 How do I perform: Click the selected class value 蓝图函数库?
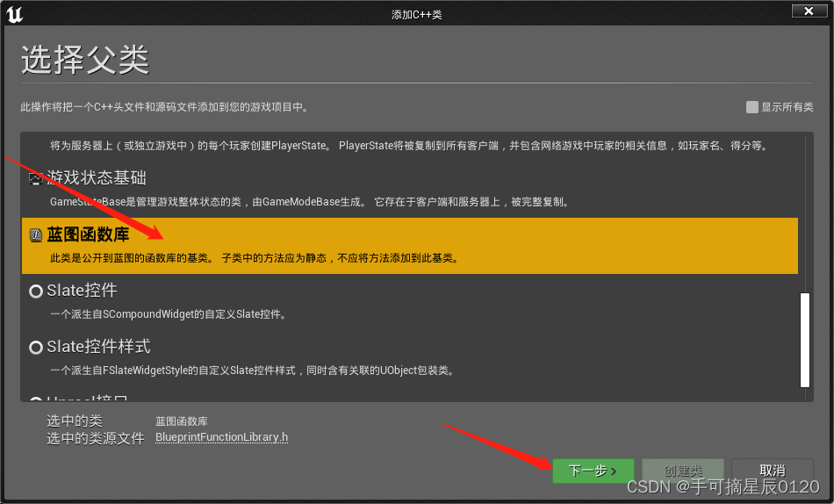coord(182,421)
